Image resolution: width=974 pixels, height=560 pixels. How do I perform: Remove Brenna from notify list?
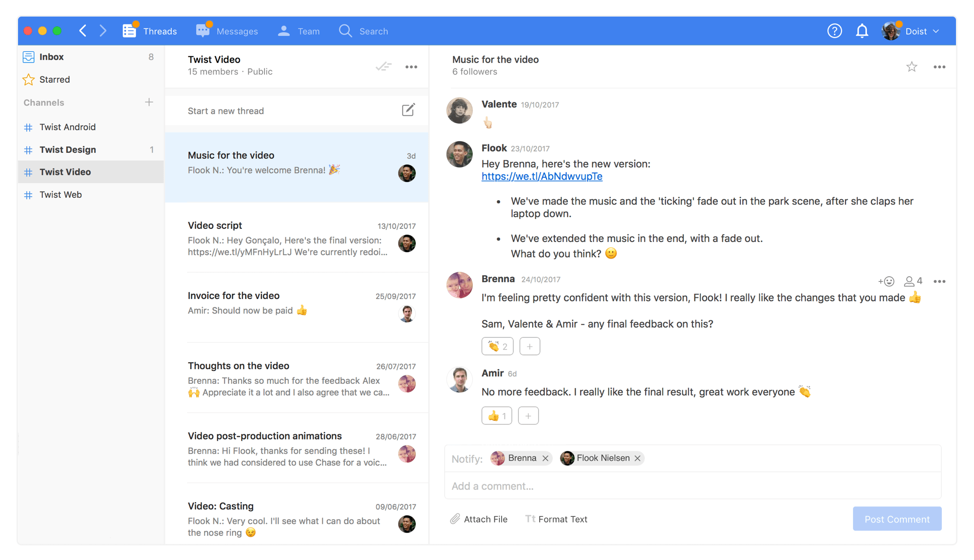click(545, 458)
